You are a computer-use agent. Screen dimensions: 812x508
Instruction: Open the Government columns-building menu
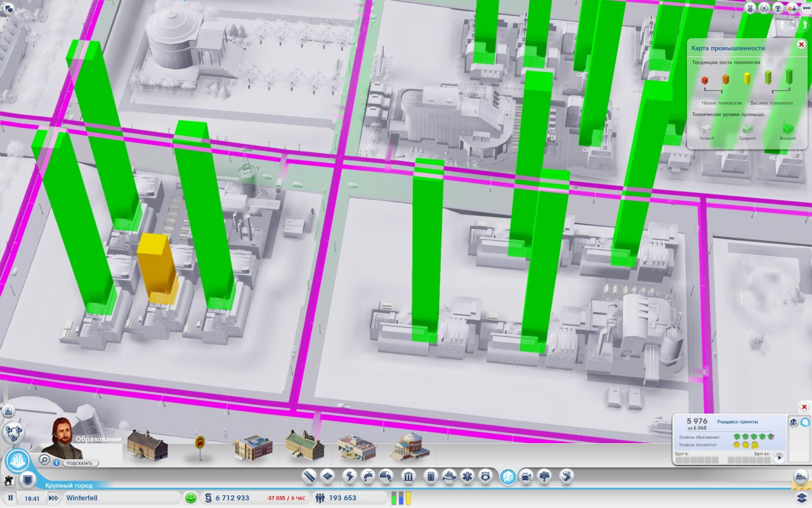click(409, 476)
